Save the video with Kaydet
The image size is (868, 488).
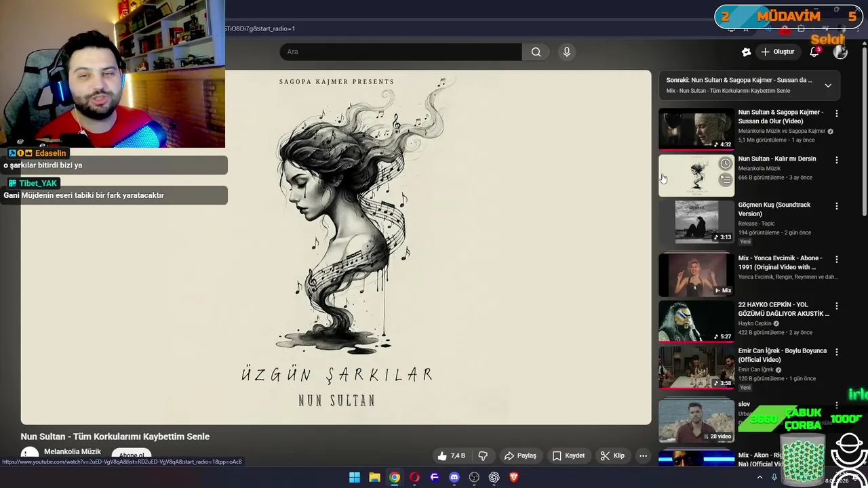568,455
